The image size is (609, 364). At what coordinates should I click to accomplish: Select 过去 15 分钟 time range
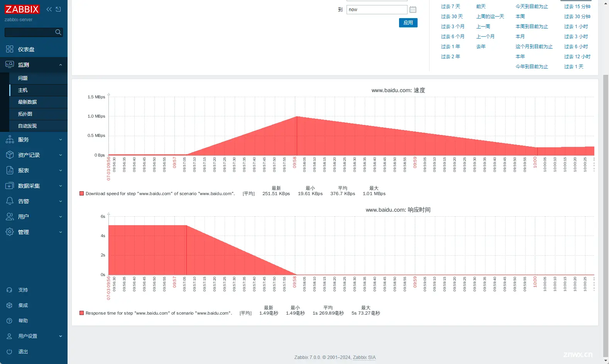[577, 7]
